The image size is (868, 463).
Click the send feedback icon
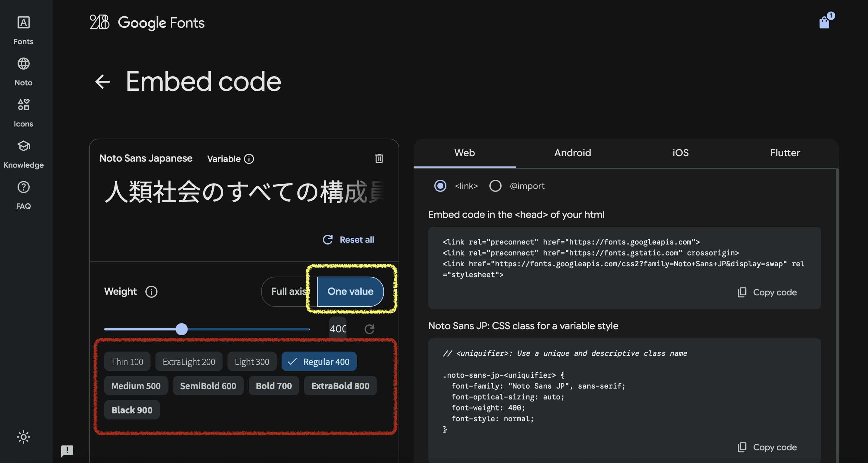67,451
